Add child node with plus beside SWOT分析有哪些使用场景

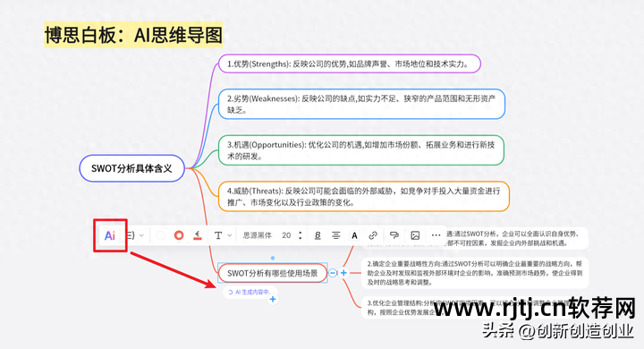tap(343, 273)
